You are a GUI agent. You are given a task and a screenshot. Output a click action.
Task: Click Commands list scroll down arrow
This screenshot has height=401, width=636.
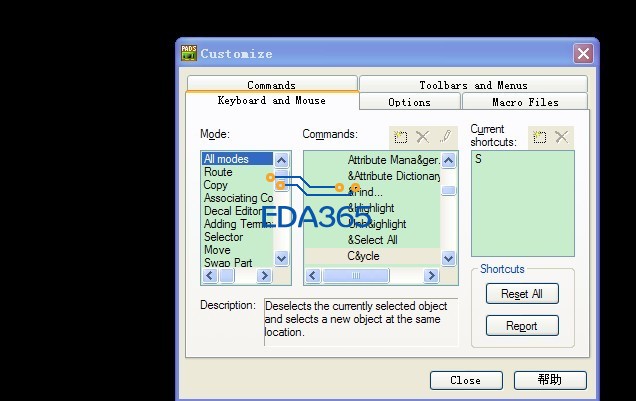pyautogui.click(x=448, y=258)
